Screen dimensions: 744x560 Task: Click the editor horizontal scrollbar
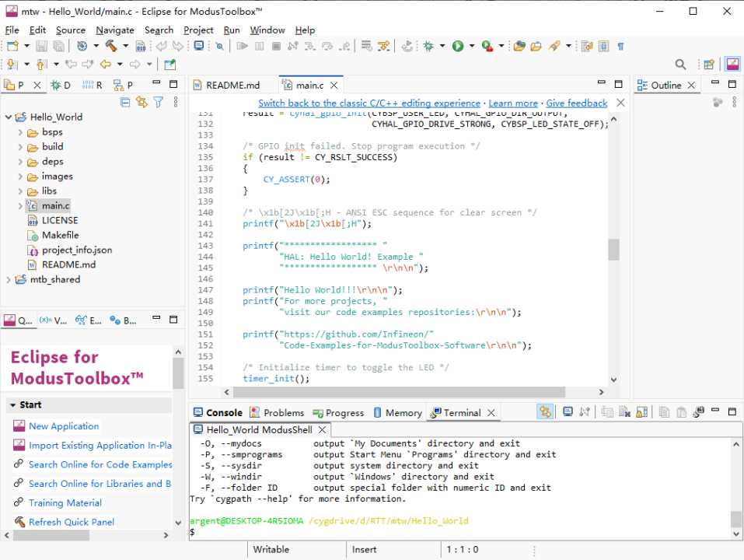click(399, 392)
